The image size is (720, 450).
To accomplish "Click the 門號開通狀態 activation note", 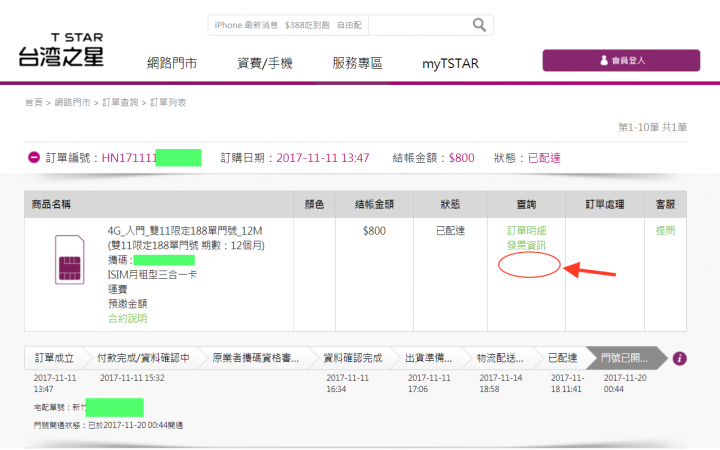I will 108,426.
